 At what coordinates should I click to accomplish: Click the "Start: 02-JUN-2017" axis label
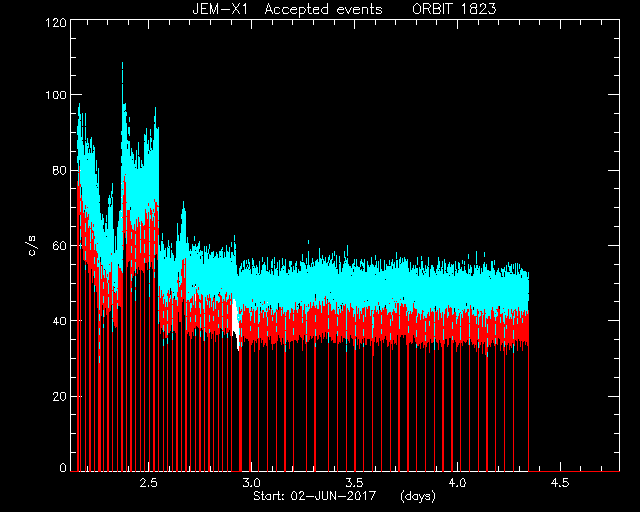(314, 496)
